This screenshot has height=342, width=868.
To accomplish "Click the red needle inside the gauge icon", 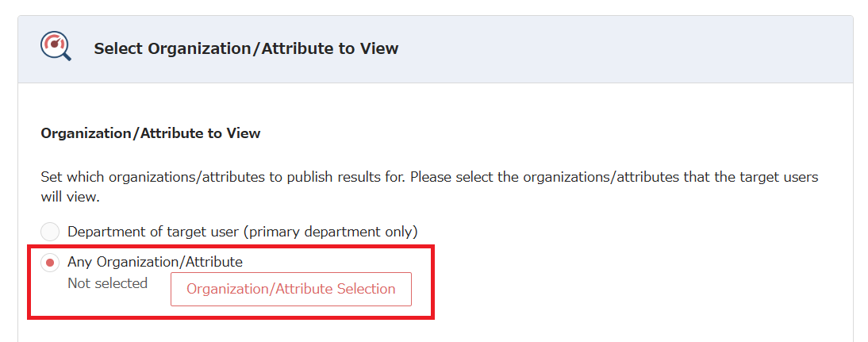I will tap(54, 44).
